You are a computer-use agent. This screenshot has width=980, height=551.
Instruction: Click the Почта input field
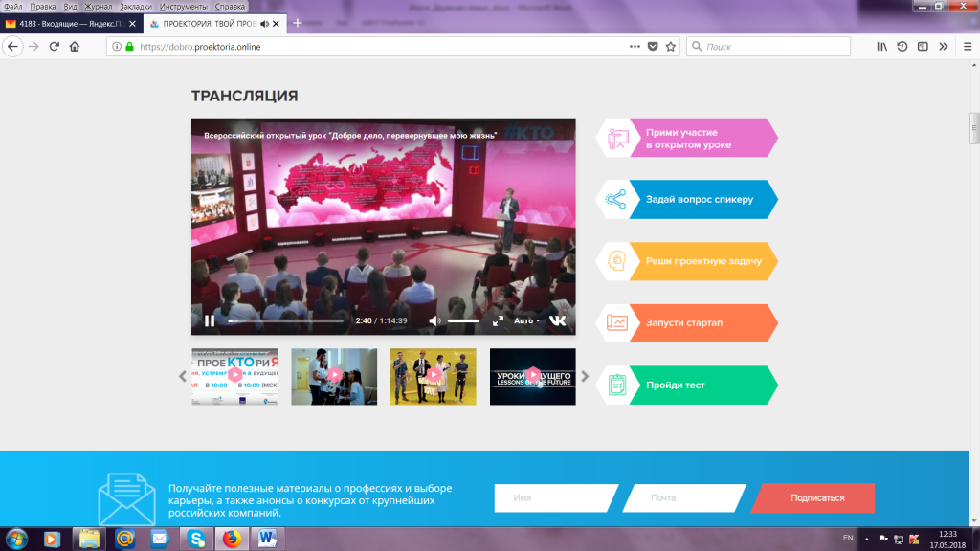click(684, 497)
